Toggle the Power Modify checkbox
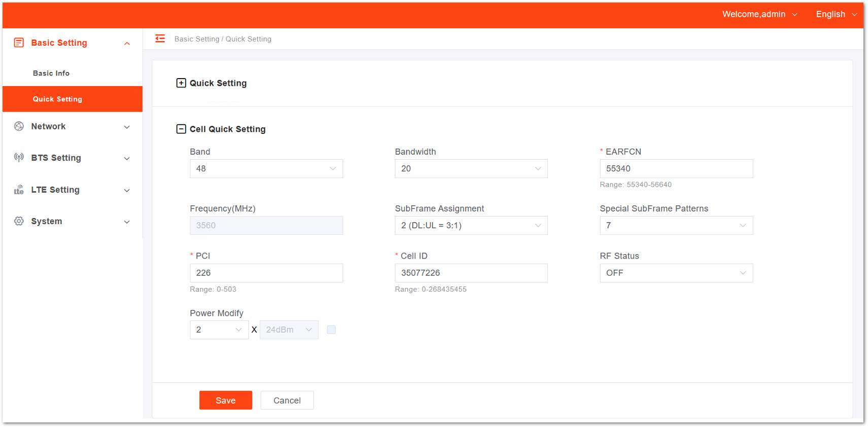The height and width of the screenshot is (427, 868). click(331, 330)
